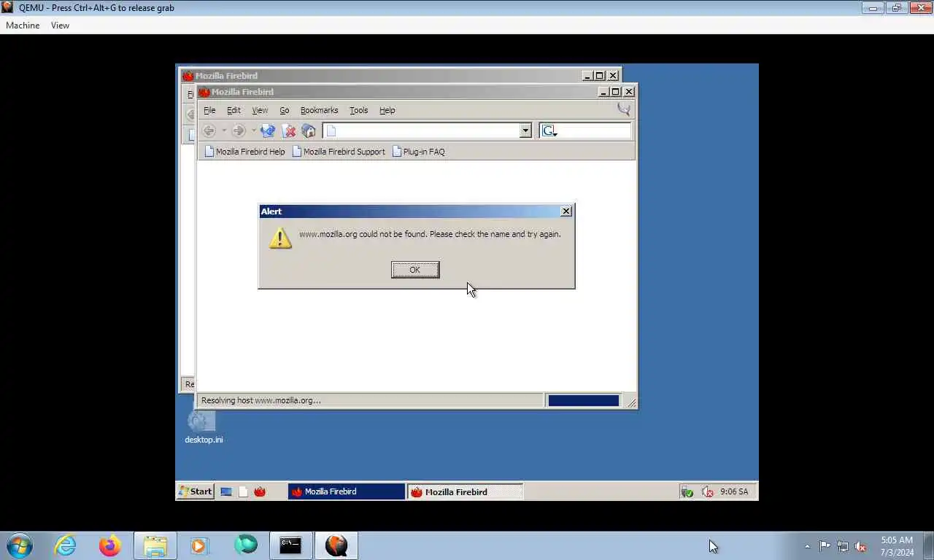This screenshot has height=560, width=934.
Task: Open the Back history dropdown arrow
Action: pyautogui.click(x=224, y=131)
